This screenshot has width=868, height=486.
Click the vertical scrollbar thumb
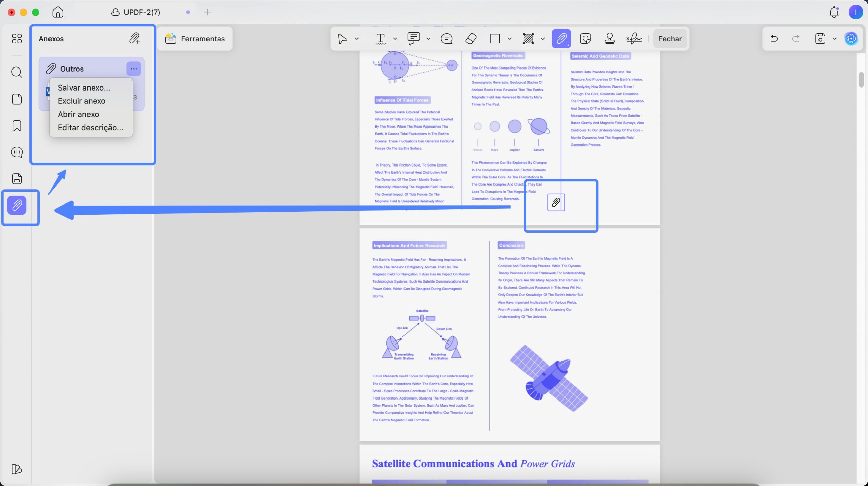pos(861,80)
